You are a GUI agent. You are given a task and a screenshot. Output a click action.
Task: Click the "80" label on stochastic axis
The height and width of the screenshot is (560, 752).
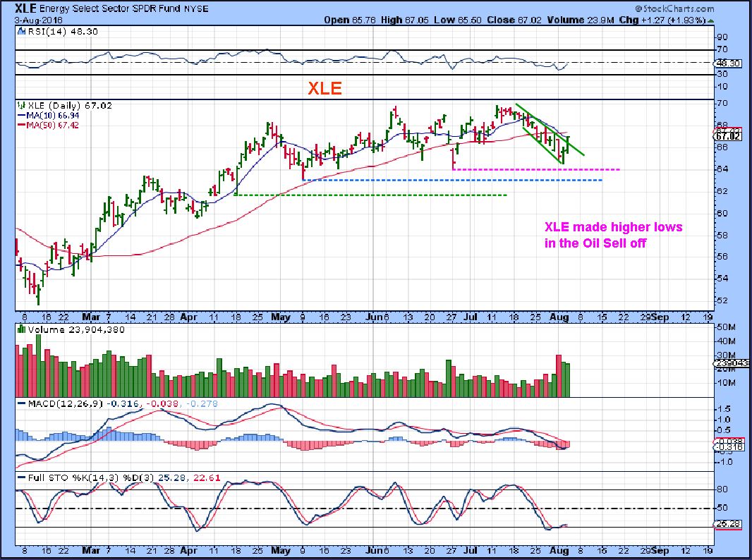[723, 489]
